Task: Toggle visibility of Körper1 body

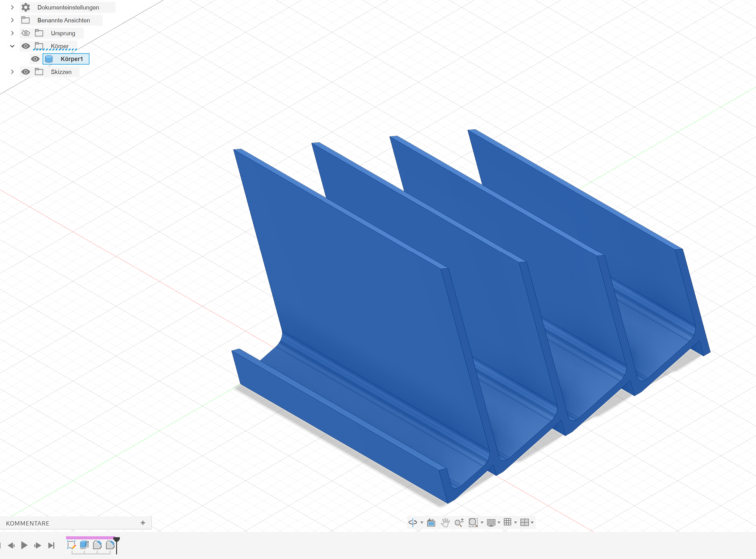Action: pos(35,59)
